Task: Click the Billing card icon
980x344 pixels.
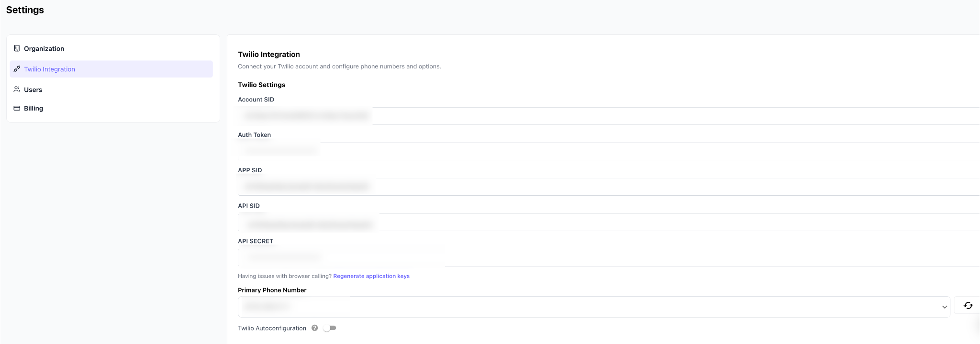Action: 17,108
